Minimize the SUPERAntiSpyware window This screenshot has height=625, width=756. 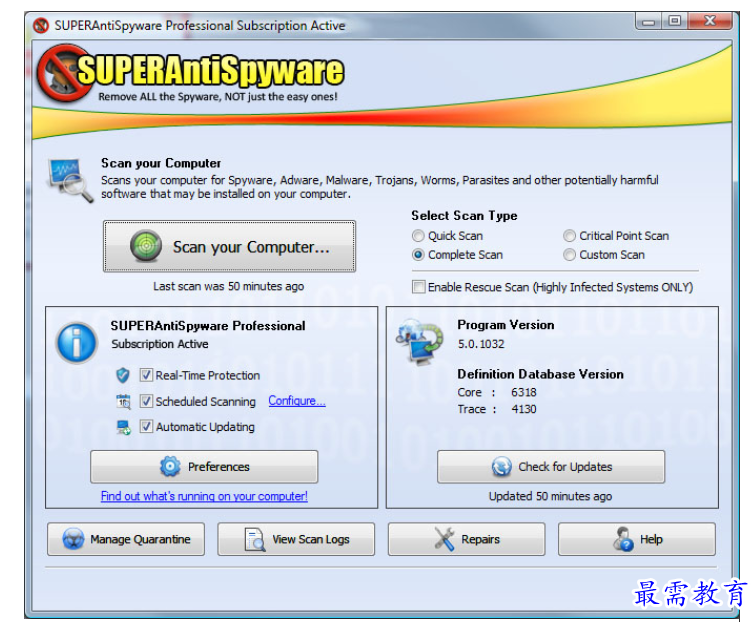click(649, 21)
